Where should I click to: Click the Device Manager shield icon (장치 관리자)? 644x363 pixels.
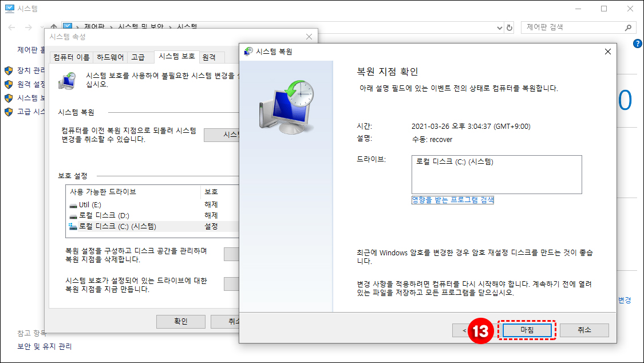click(7, 70)
